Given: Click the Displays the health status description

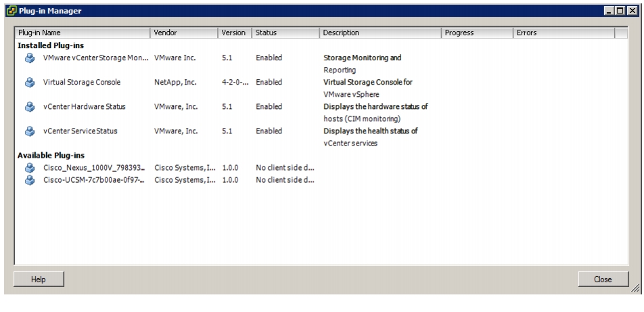Looking at the screenshot, I should (371, 137).
